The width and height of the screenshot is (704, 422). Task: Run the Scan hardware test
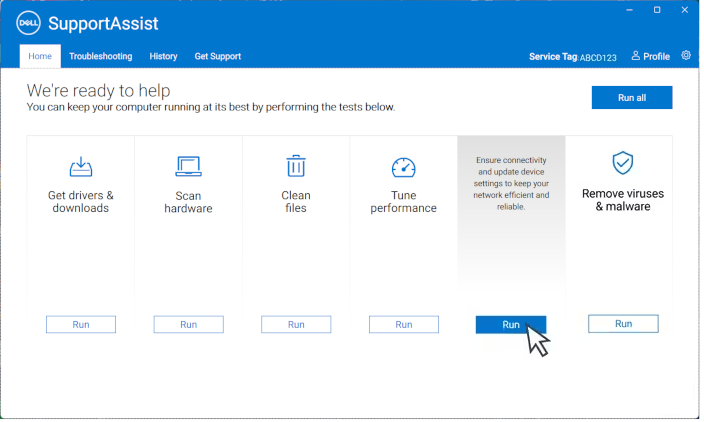pos(189,325)
